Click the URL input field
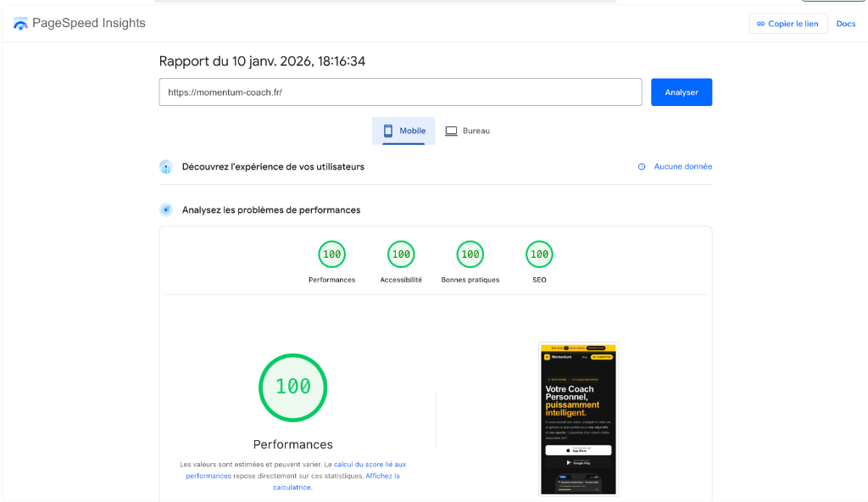The width and height of the screenshot is (868, 502). point(400,92)
